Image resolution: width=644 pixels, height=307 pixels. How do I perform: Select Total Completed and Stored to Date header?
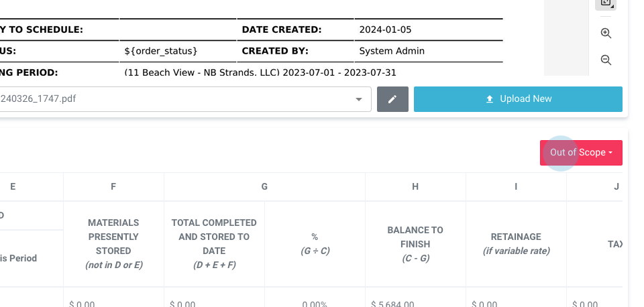click(214, 243)
